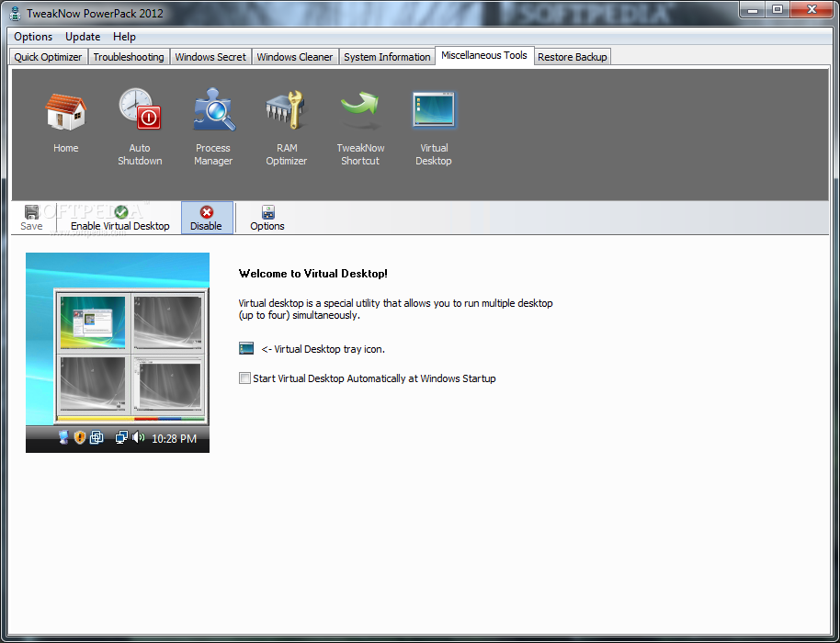Switch to the System Information tab

tap(387, 57)
